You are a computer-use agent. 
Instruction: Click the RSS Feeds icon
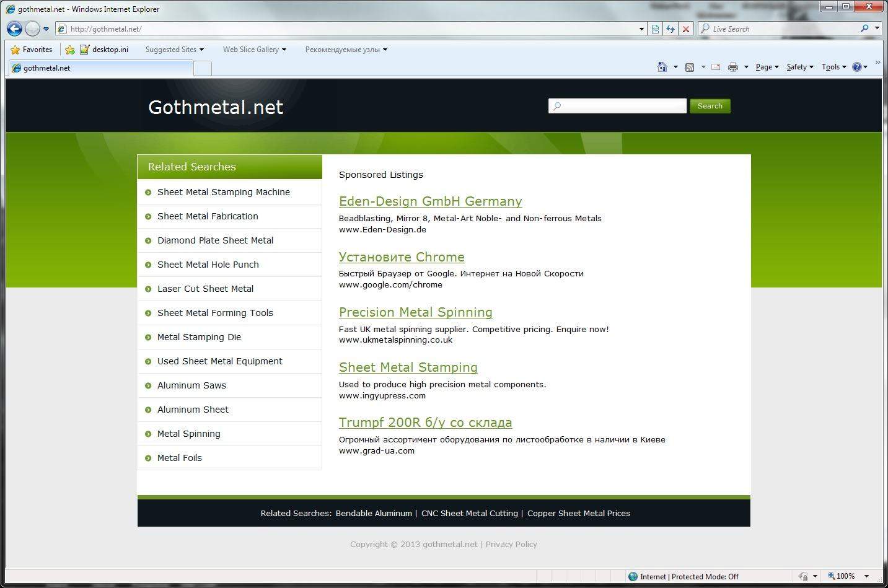point(690,67)
